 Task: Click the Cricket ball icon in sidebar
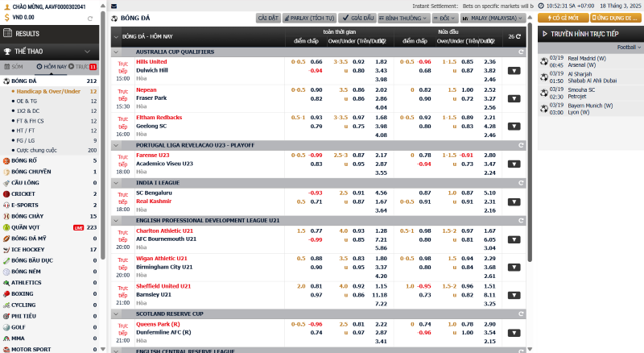pyautogui.click(x=6, y=194)
